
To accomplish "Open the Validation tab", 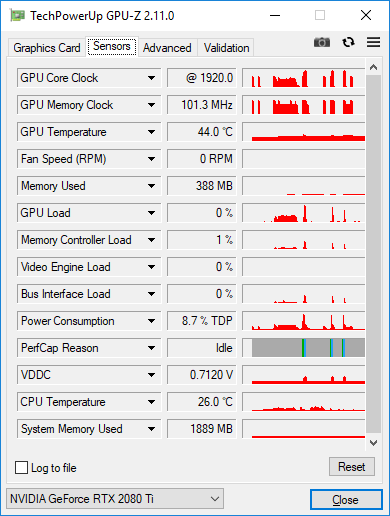I will click(x=226, y=48).
